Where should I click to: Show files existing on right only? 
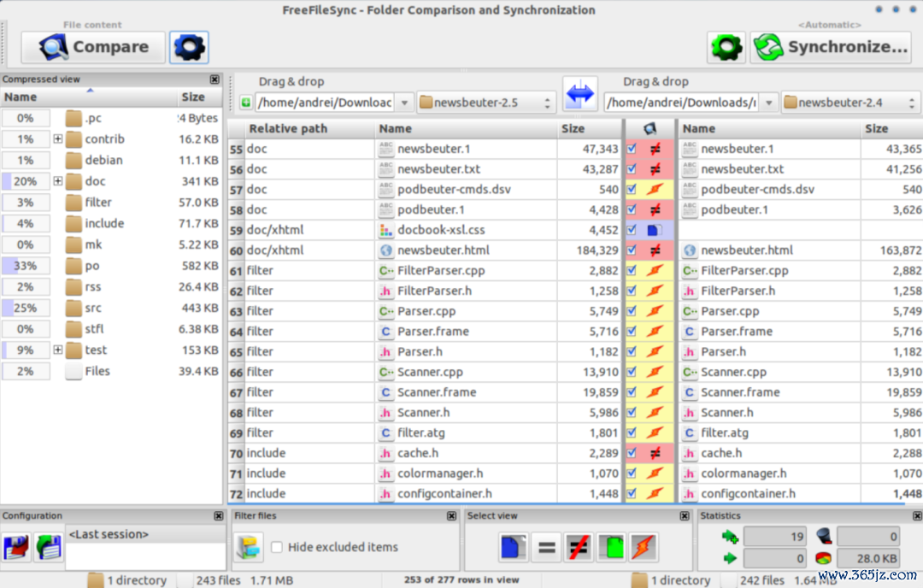tap(612, 547)
